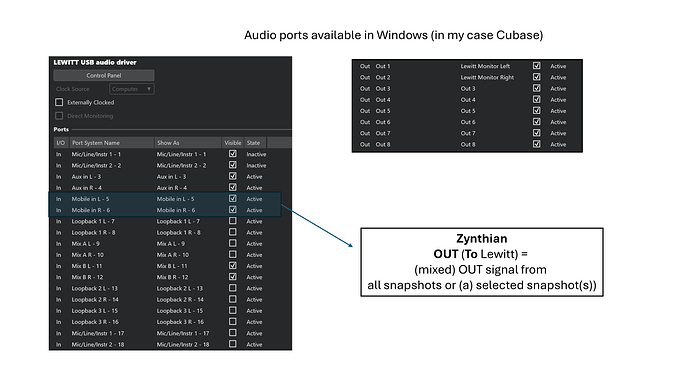Toggle Visible checkbox for Out 1
The width and height of the screenshot is (690, 388).
(x=536, y=66)
